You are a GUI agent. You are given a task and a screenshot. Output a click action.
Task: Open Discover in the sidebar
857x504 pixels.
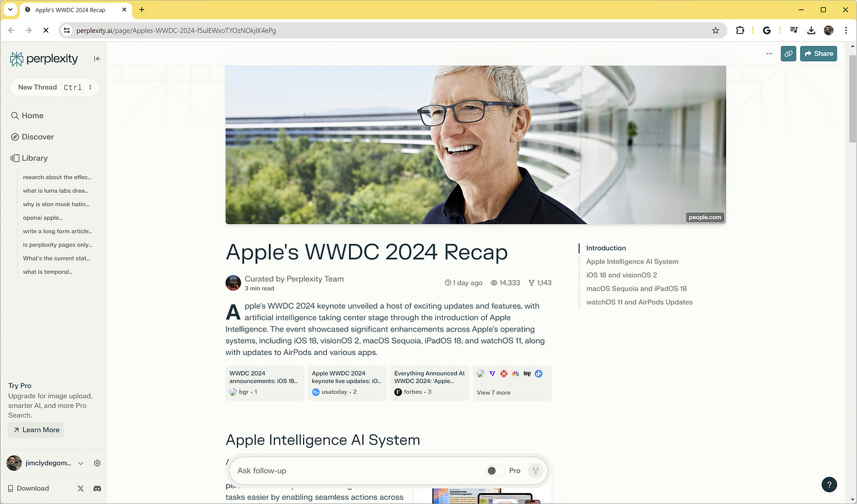coord(37,136)
